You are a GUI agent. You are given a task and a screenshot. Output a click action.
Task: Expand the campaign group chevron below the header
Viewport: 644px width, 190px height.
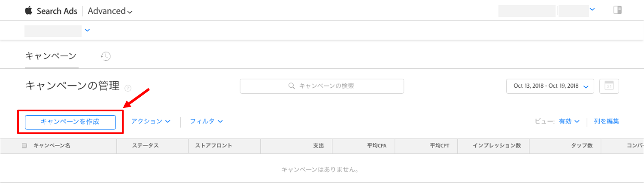click(x=88, y=30)
